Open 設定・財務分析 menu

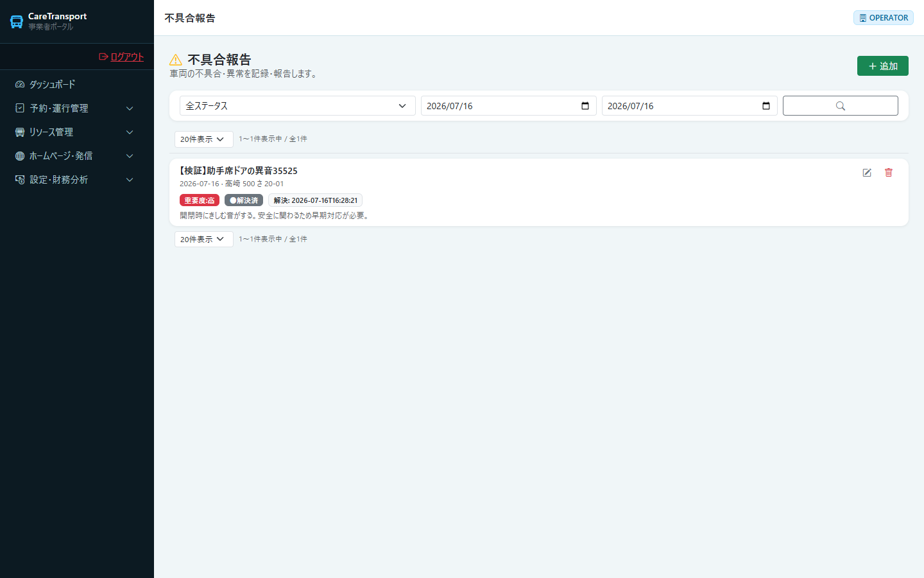tap(77, 179)
